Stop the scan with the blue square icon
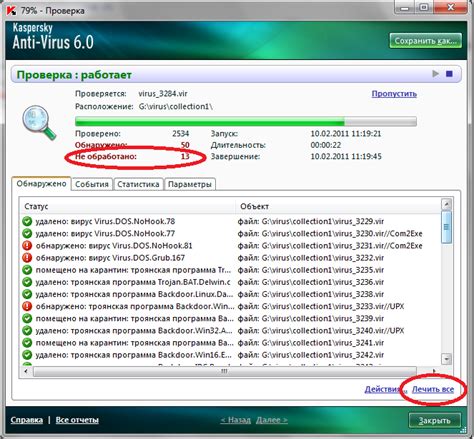This screenshot has width=474, height=439. point(449,73)
